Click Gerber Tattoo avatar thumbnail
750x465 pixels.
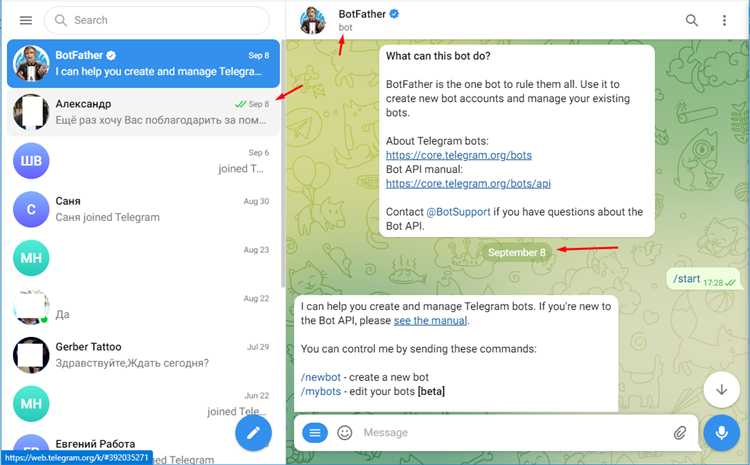pos(31,355)
